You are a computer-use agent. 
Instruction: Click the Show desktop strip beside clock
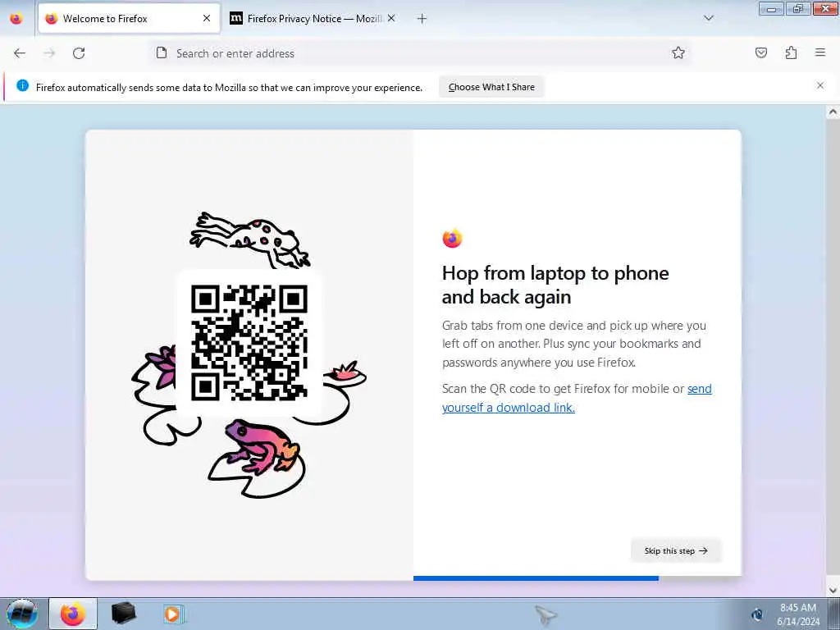click(x=834, y=614)
